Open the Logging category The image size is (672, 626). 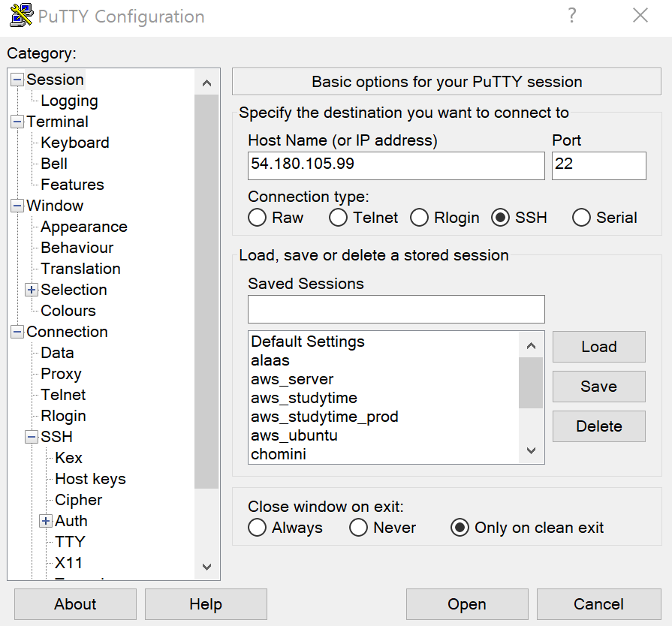click(69, 101)
